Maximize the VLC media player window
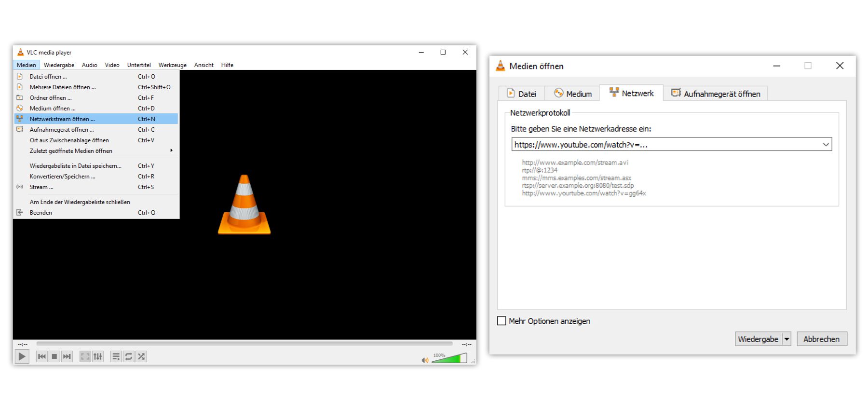This screenshot has width=868, height=410. tap(443, 52)
